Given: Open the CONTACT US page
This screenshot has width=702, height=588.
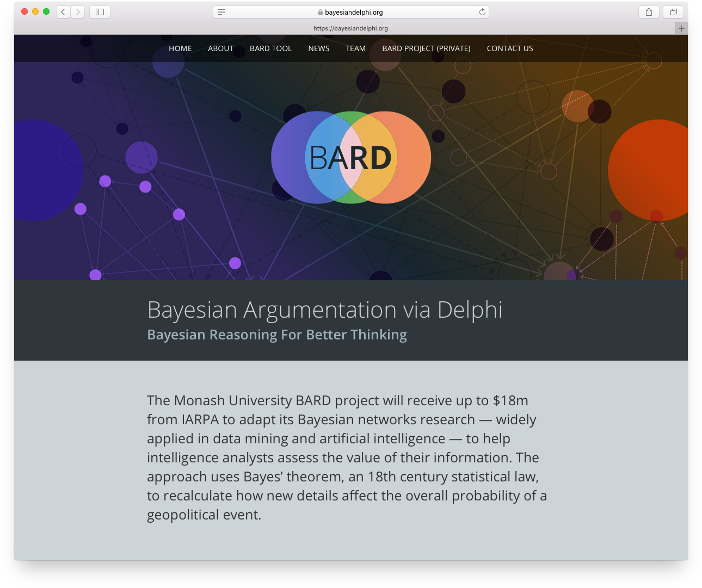Looking at the screenshot, I should [510, 48].
